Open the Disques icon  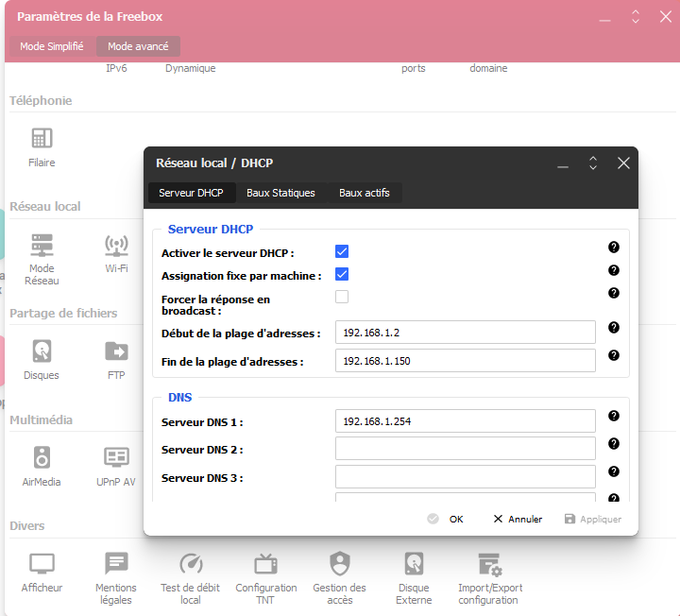click(x=42, y=351)
